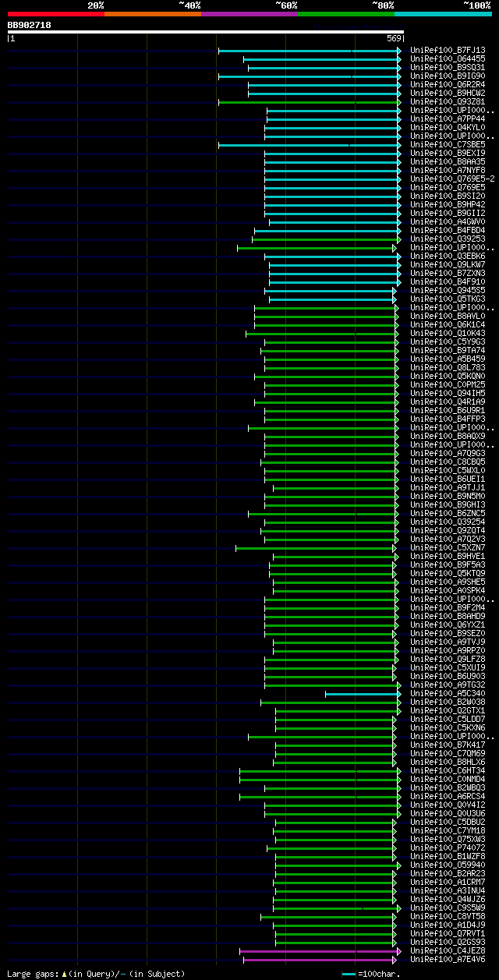Select the UniRef100_C9S5W9 label
Screen dimensions: 499x980
pos(448,907)
